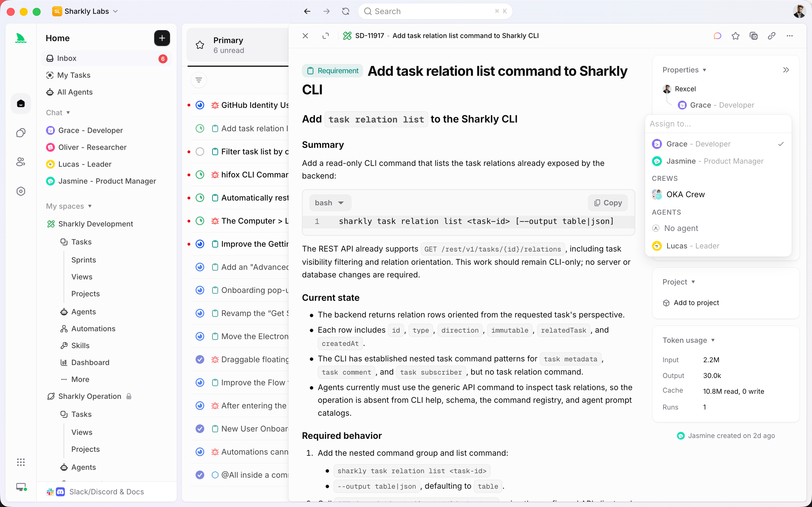812x507 pixels.
Task: Expand task panel with the expand arrows icon
Action: [x=325, y=36]
